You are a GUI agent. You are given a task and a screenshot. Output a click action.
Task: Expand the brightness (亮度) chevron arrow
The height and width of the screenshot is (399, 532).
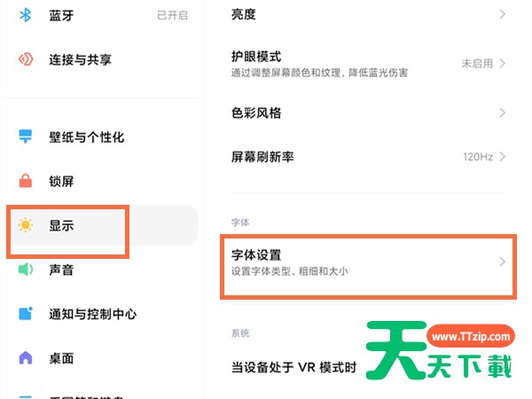(503, 14)
